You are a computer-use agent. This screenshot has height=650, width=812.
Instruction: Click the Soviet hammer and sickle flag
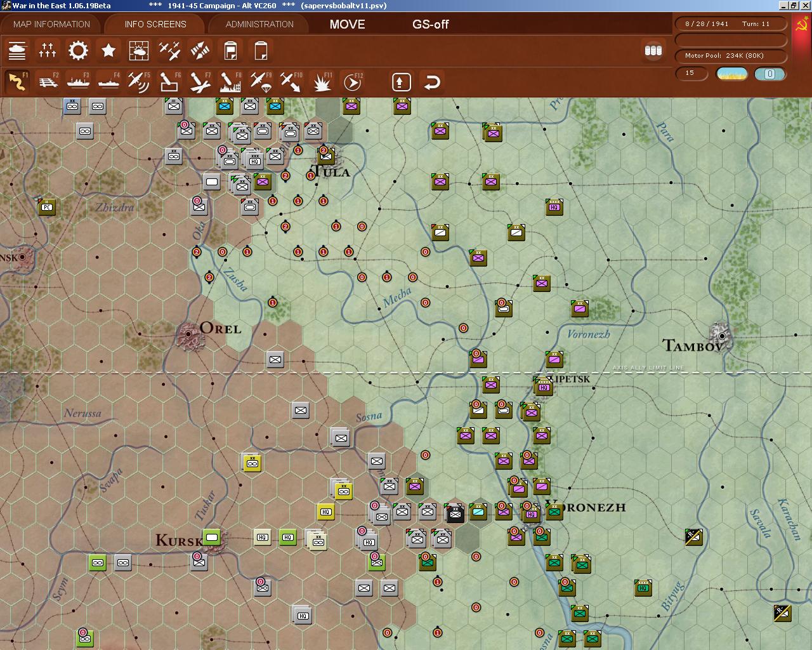point(802,25)
